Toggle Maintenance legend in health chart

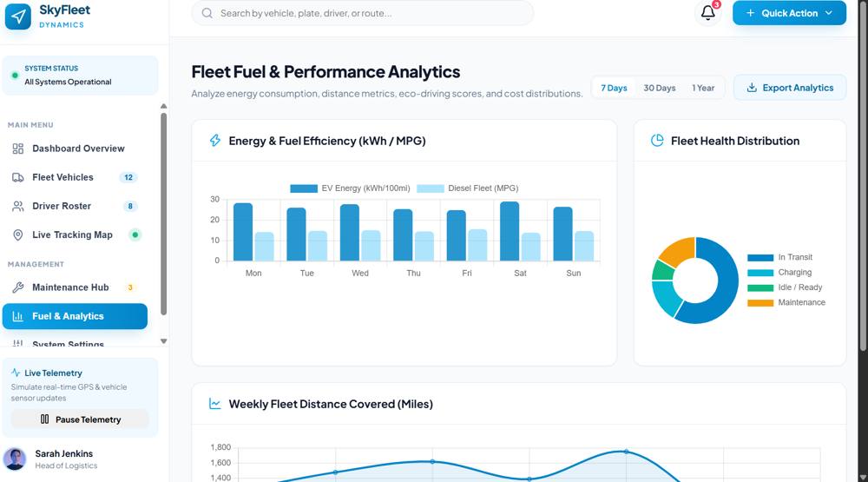point(786,302)
